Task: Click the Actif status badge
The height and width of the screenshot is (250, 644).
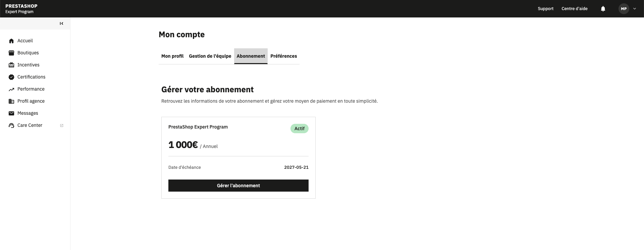Action: [300, 129]
